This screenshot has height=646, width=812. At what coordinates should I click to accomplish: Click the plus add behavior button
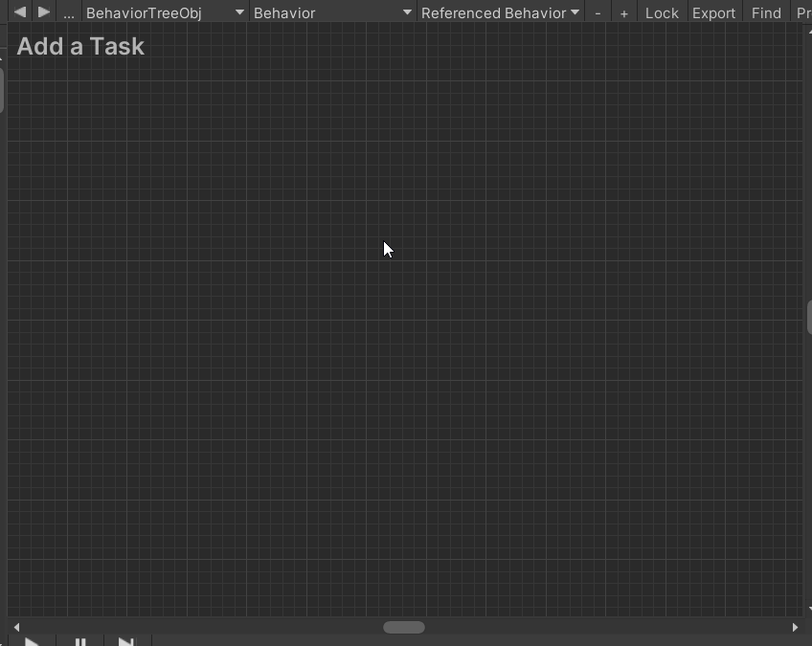tap(624, 13)
